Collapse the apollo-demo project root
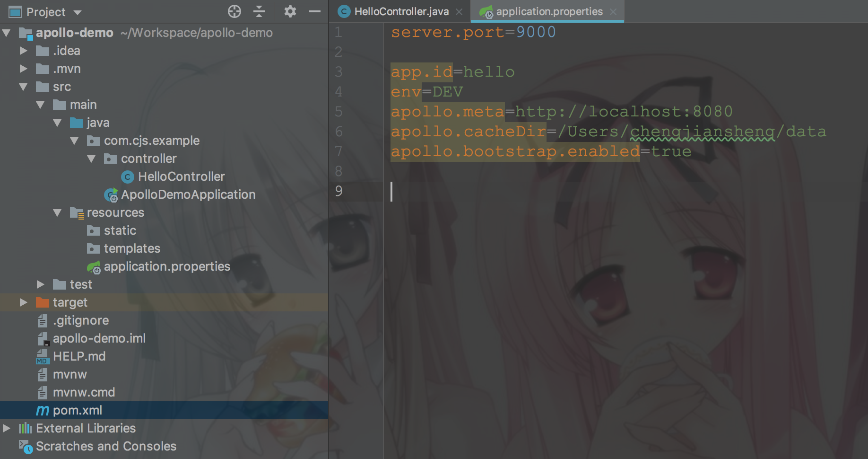868x459 pixels. coord(6,33)
